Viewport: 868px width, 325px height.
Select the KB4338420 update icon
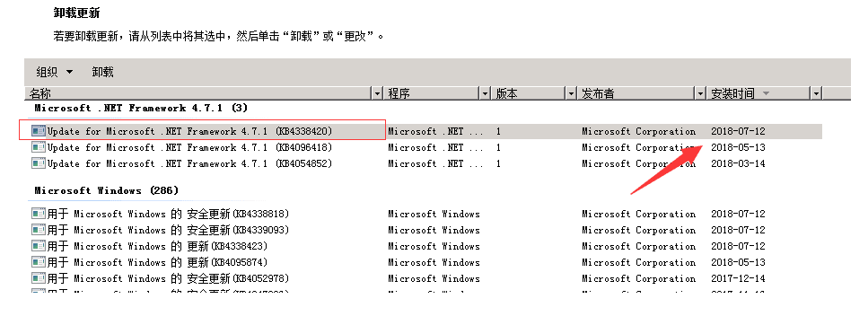pyautogui.click(x=39, y=131)
